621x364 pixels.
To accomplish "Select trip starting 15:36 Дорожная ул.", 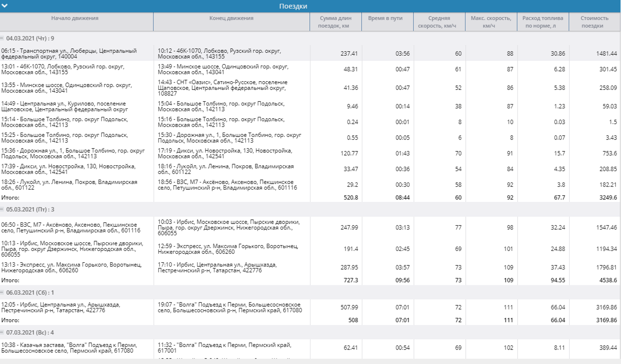I will coord(73,154).
